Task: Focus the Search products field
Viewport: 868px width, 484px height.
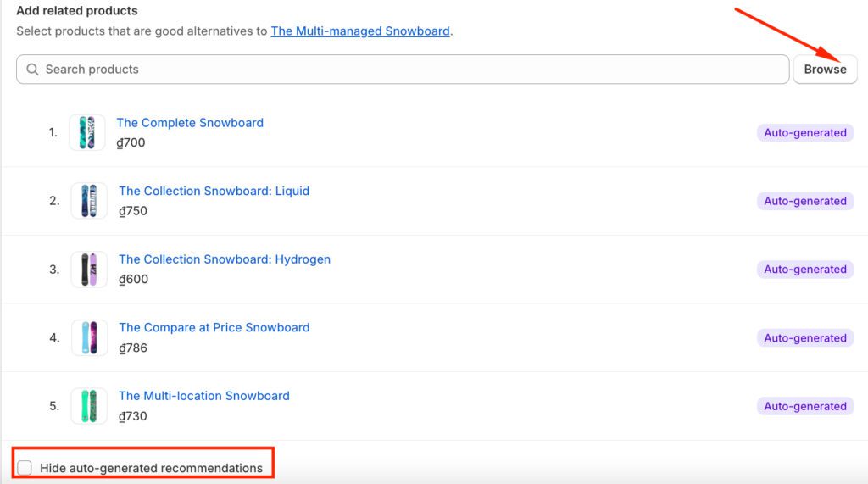Action: tap(407, 70)
